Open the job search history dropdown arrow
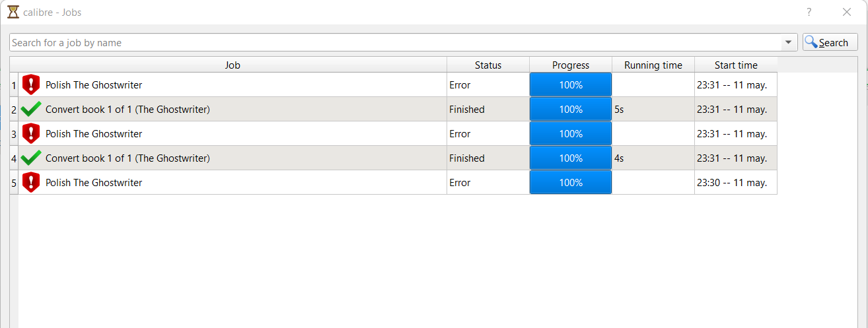This screenshot has height=328, width=868. coord(789,43)
